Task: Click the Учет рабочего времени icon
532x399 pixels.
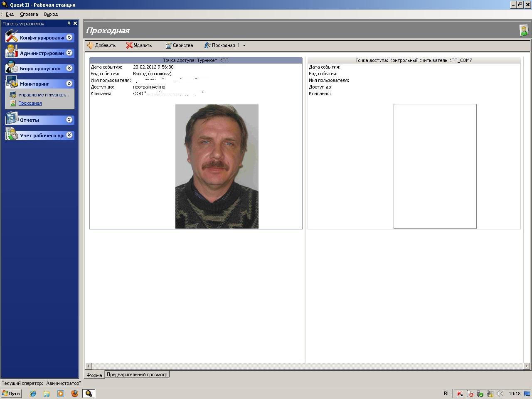Action: pos(12,134)
